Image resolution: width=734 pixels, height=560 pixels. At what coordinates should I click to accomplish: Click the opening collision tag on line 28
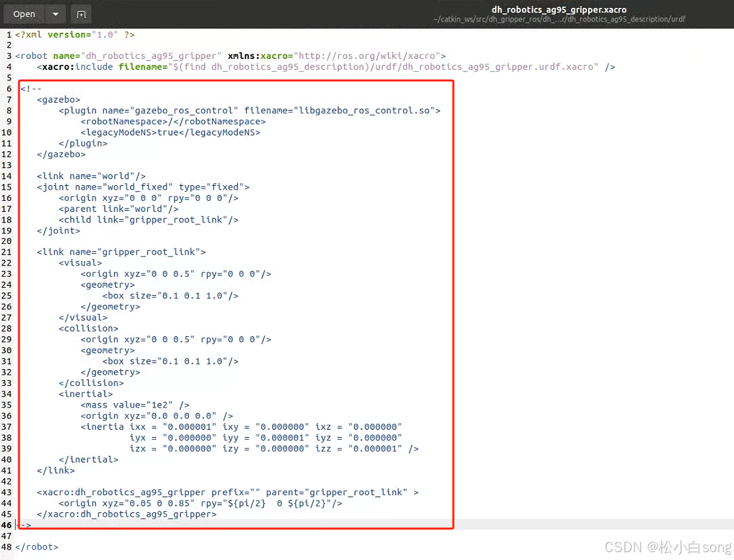tap(88, 328)
